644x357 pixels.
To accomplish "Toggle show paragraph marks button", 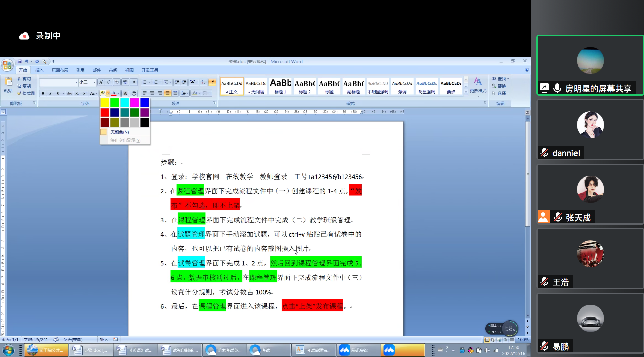I will tap(212, 82).
